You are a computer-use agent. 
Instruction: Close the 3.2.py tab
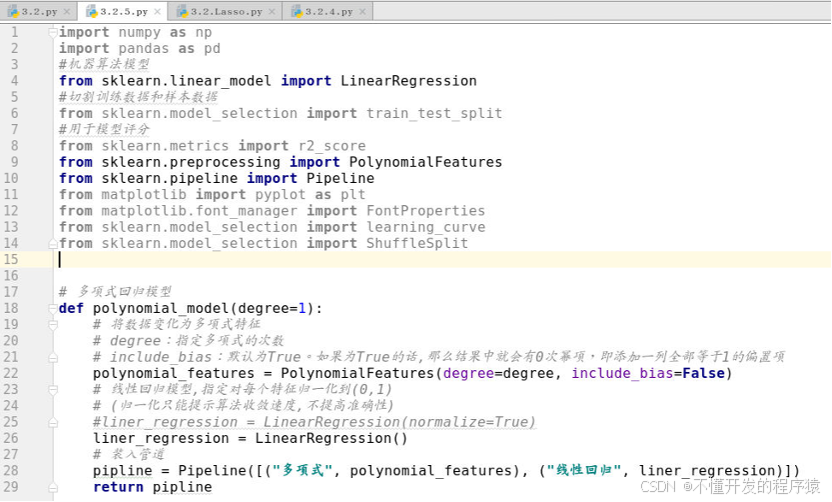pyautogui.click(x=66, y=11)
